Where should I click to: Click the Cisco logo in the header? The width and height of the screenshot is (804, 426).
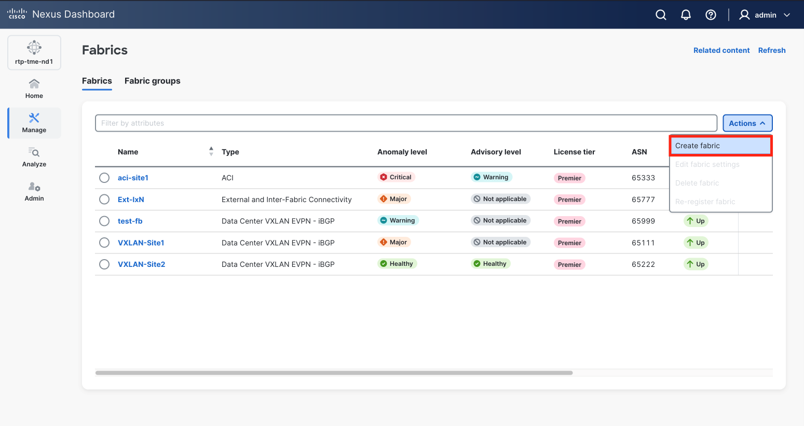coord(17,14)
